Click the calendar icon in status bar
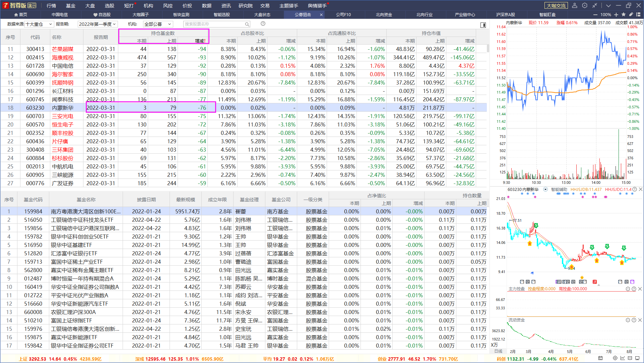644x363 pixels. click(x=600, y=358)
